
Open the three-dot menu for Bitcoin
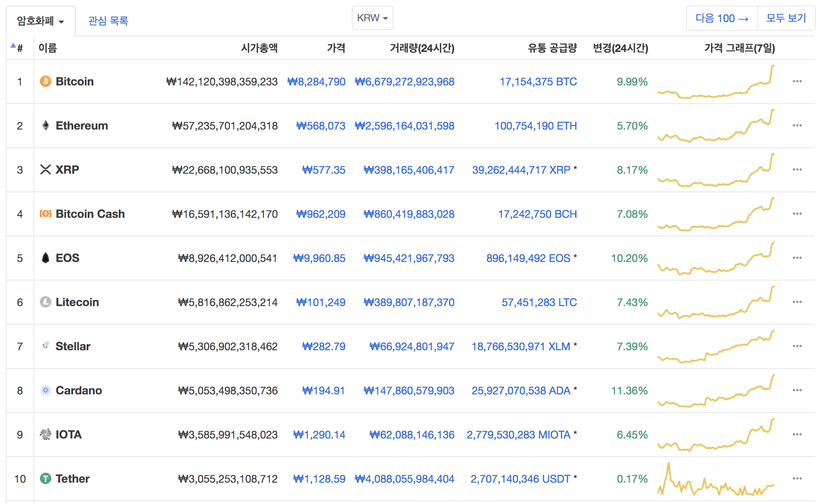pyautogui.click(x=797, y=81)
